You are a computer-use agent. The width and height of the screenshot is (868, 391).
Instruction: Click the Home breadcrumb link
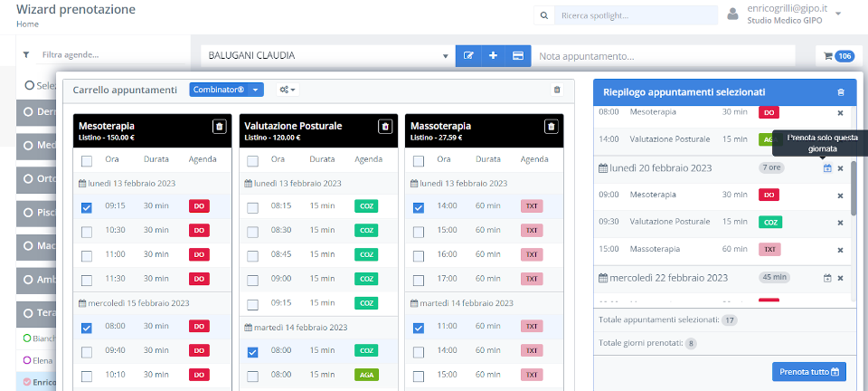[28, 24]
